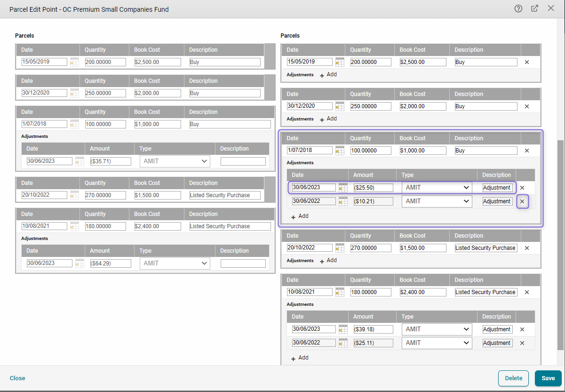The height and width of the screenshot is (392, 565).
Task: Open calendar for right ($25.50) adjustment date
Action: tap(343, 188)
